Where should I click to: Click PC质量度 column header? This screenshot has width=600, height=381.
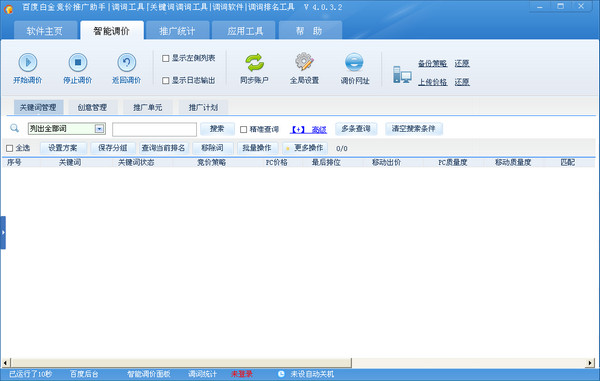pos(453,163)
